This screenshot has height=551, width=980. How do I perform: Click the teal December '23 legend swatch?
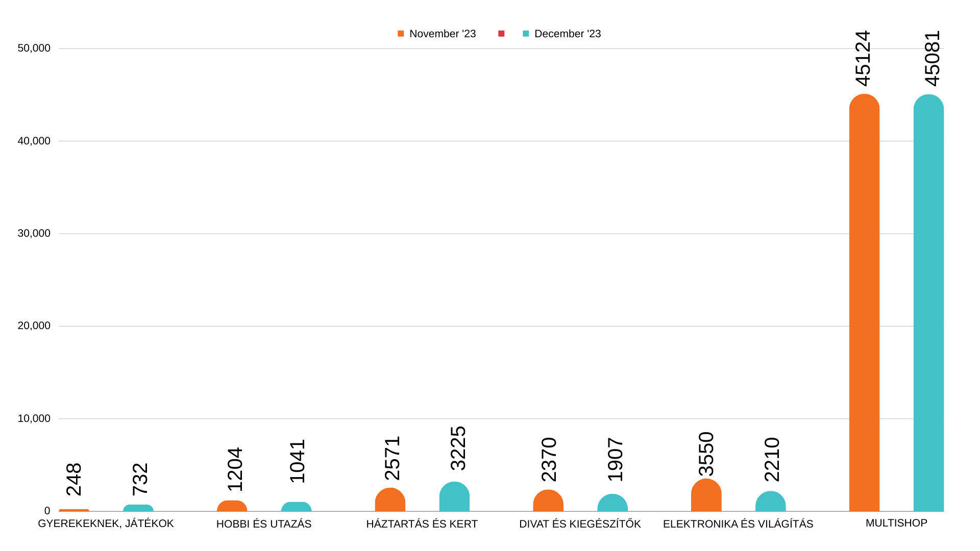point(526,34)
